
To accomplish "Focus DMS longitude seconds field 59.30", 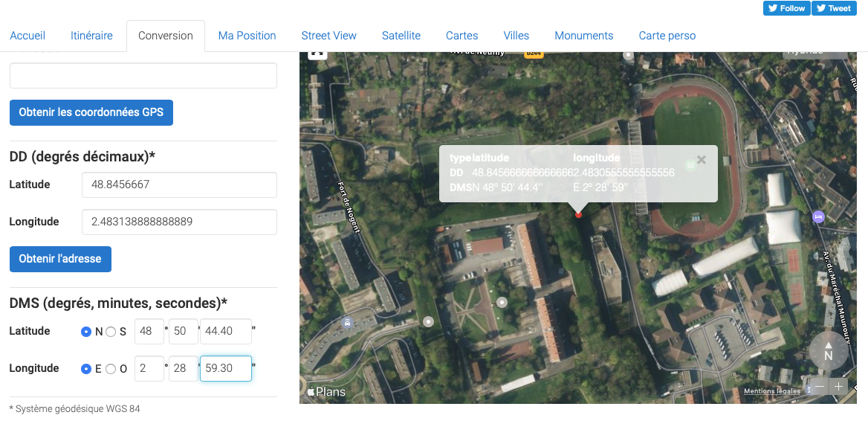I will tap(226, 368).
